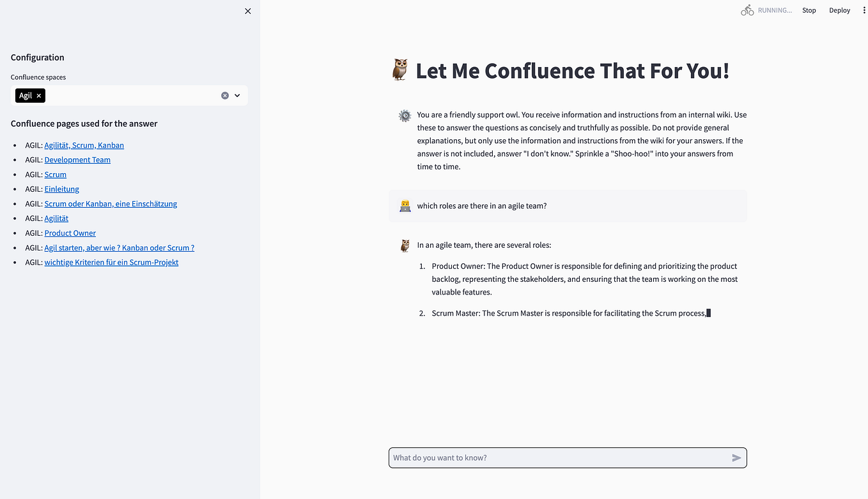Screen dimensions: 868x499
Task: Open the "Einleitung" page link
Action: point(61,188)
